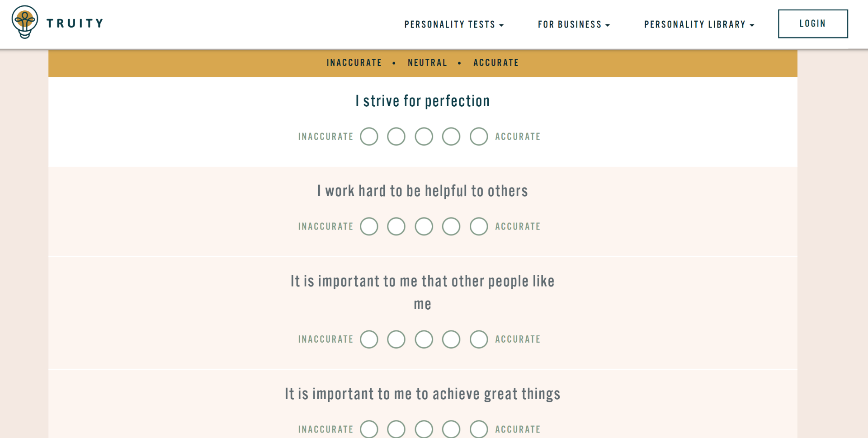
Task: Select second circle for "achieve great things"
Action: [x=396, y=429]
